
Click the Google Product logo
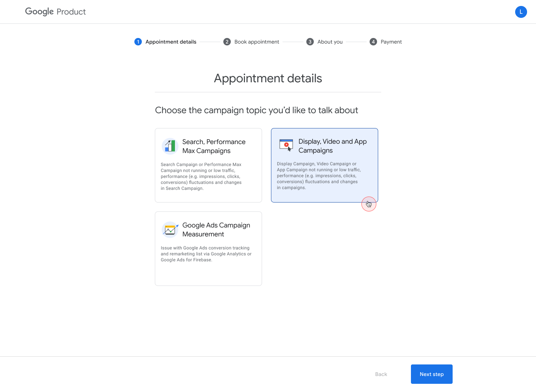click(55, 12)
